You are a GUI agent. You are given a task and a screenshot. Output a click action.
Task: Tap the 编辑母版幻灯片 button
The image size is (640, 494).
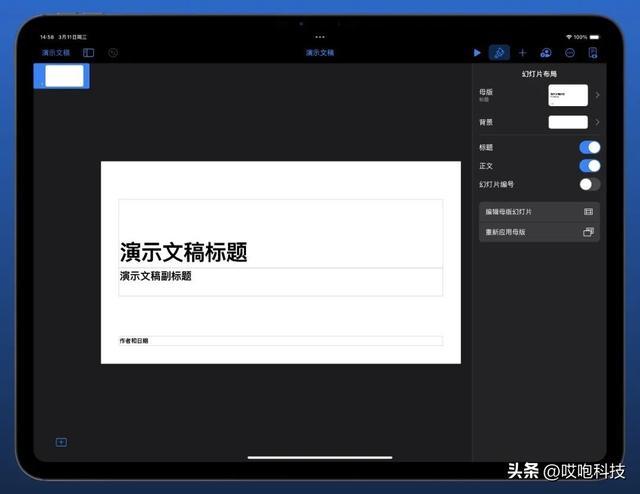pyautogui.click(x=539, y=211)
